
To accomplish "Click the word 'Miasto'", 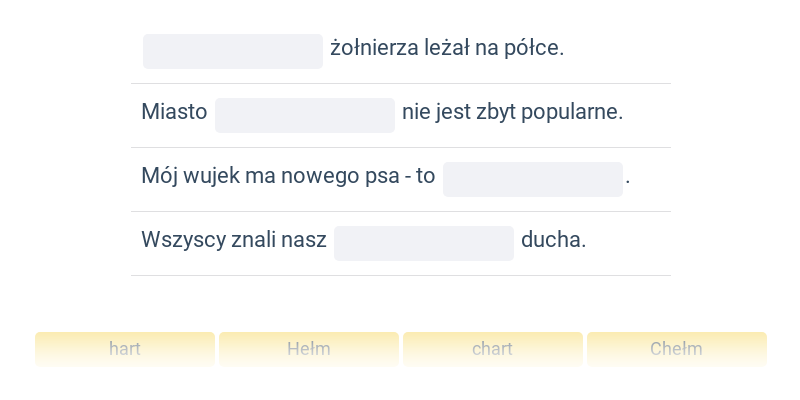I will click(x=174, y=112).
